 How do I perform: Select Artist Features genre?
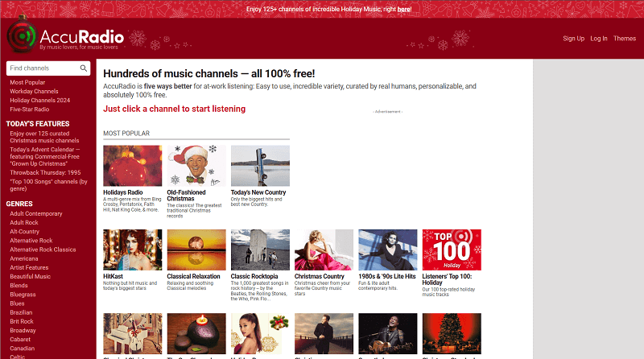29,267
